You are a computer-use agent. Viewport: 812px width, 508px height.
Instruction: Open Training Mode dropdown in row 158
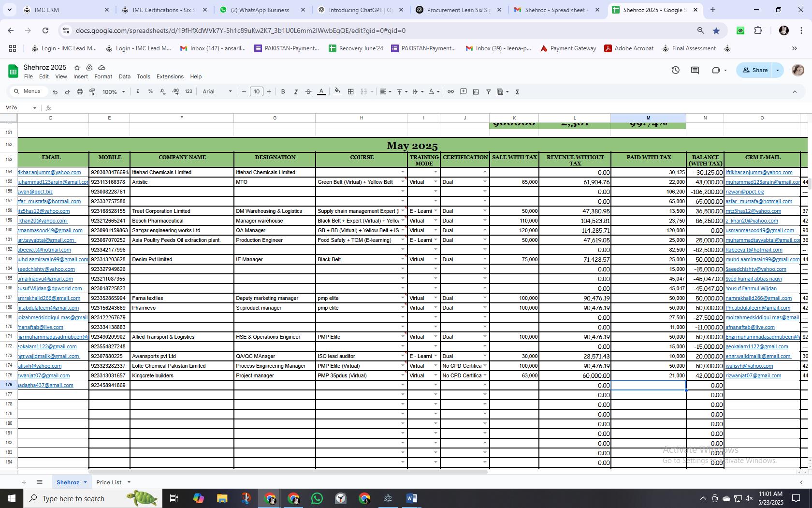click(435, 211)
